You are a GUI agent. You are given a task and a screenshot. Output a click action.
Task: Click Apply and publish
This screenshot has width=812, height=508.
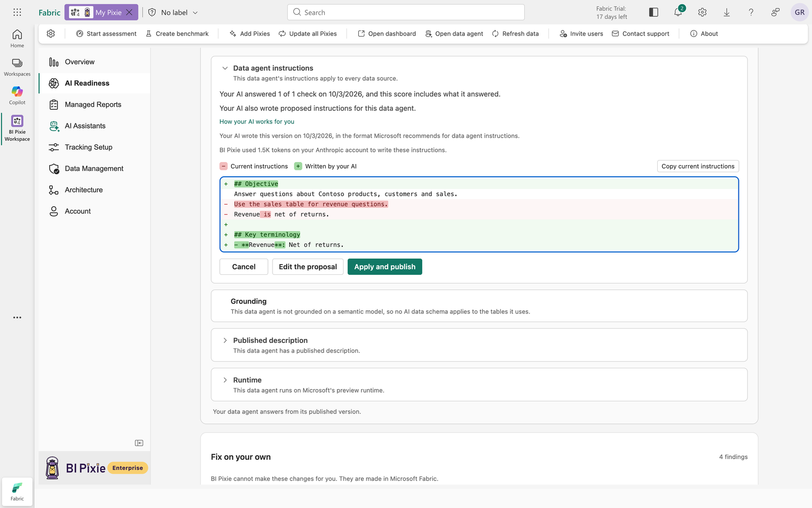click(x=385, y=267)
